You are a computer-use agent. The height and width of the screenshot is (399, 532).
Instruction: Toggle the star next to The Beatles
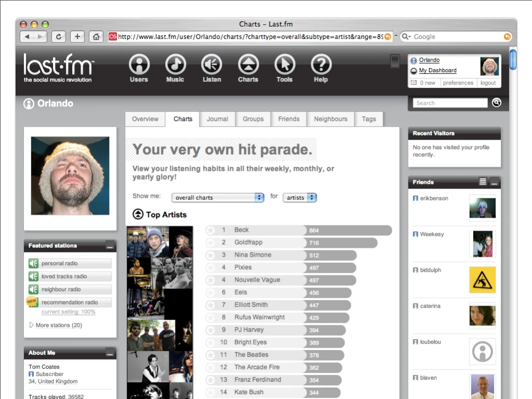211,355
